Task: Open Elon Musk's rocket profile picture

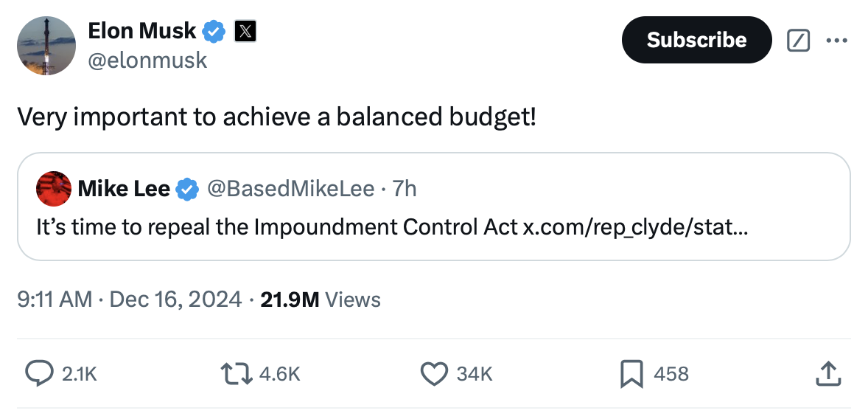Action: tap(46, 46)
